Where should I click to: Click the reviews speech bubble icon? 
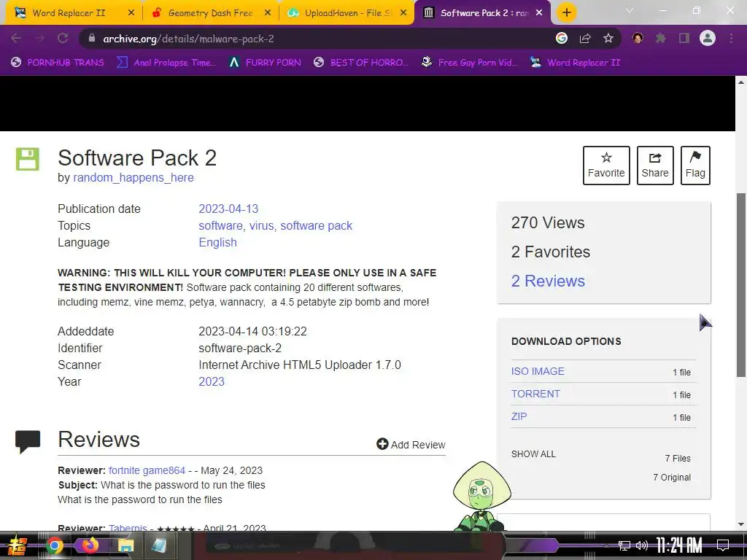[28, 441]
